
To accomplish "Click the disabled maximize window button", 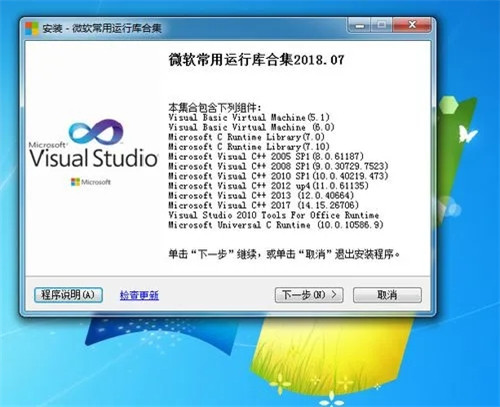I will point(381,25).
